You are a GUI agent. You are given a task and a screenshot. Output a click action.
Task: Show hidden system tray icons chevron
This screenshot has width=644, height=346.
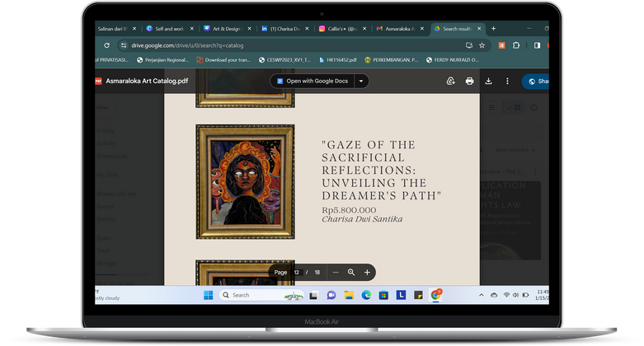[x=482, y=295]
